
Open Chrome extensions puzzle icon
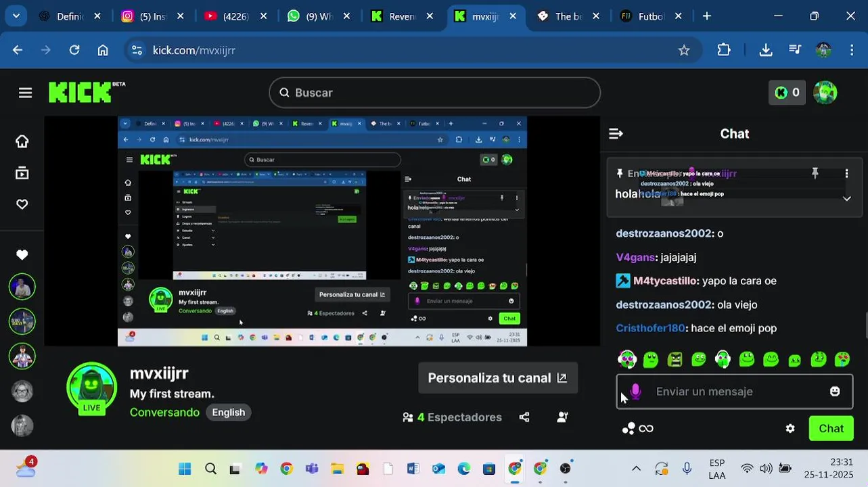724,50
